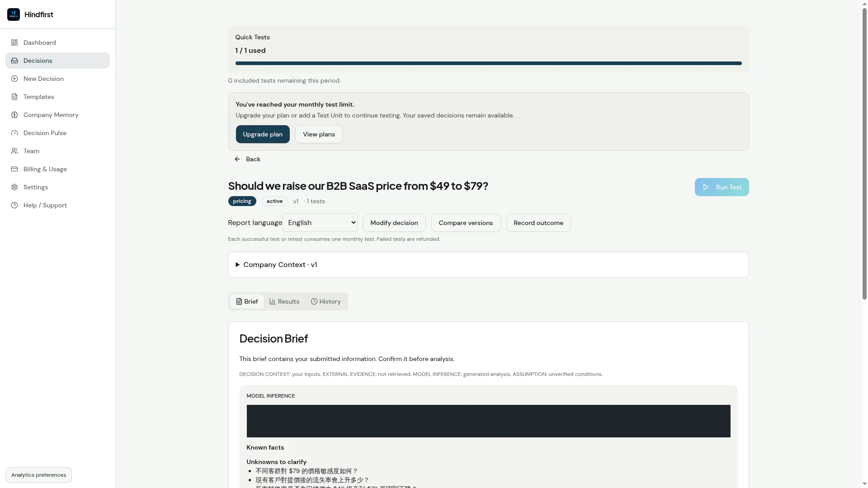This screenshot has height=488, width=868.
Task: Click the History tab clock icon
Action: click(314, 301)
